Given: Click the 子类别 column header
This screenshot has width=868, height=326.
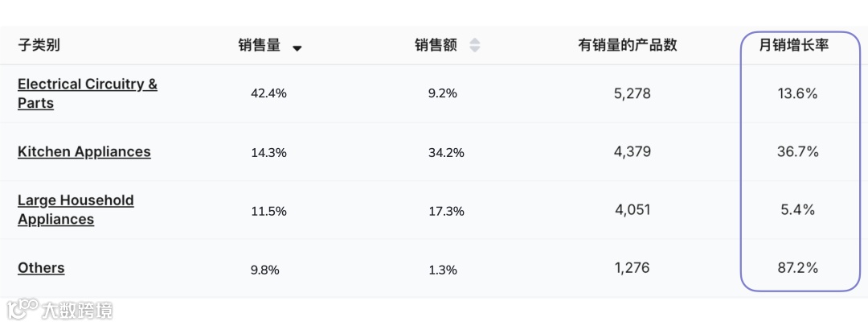Looking at the screenshot, I should coord(39,46).
